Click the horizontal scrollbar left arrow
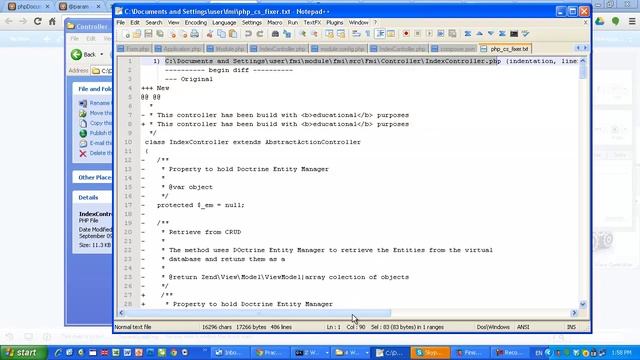The image size is (640, 360). [121, 313]
